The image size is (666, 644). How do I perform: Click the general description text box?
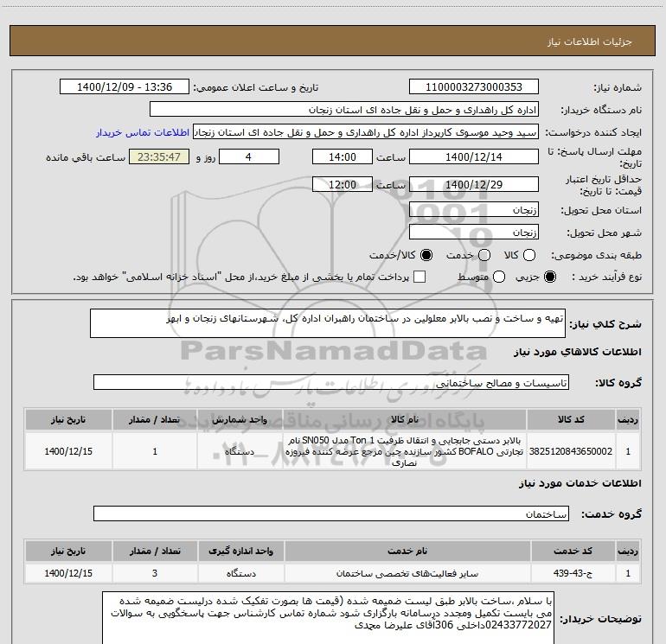click(328, 323)
